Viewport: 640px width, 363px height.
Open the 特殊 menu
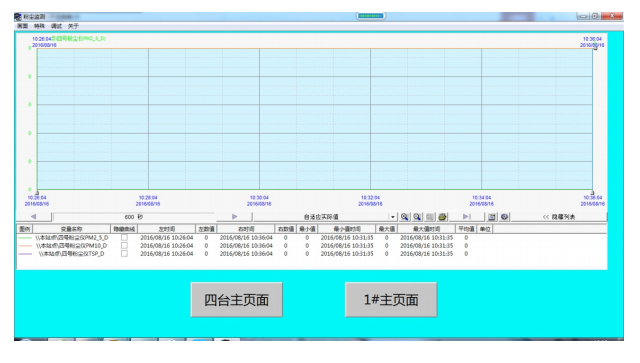pos(39,26)
